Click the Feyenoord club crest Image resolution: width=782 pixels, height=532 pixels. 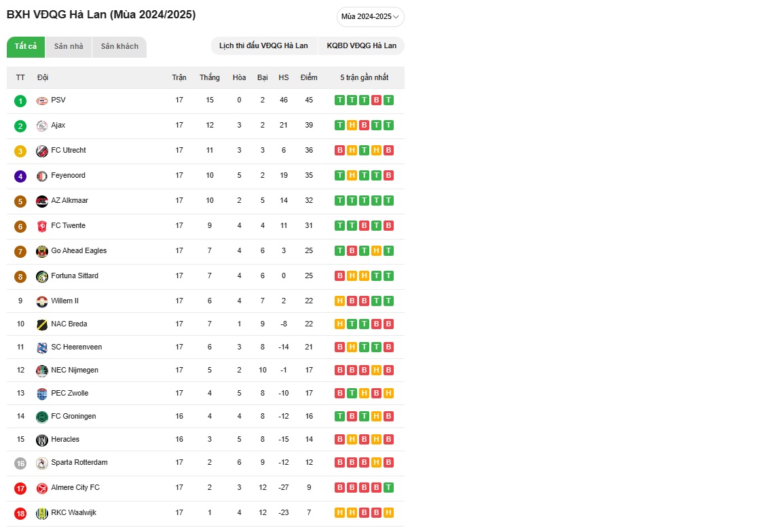(x=42, y=176)
